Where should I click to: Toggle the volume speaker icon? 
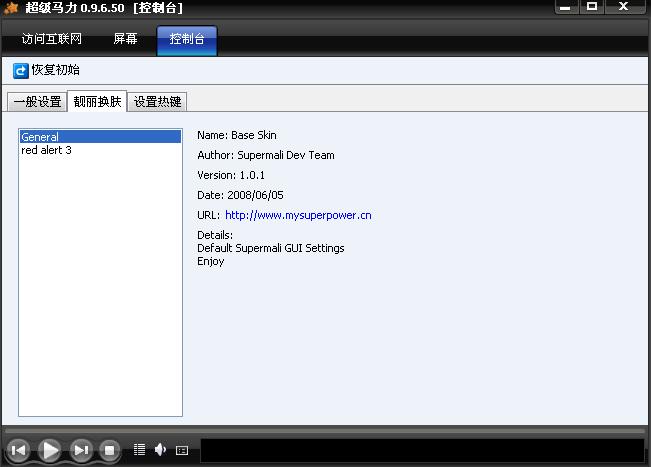(x=160, y=450)
